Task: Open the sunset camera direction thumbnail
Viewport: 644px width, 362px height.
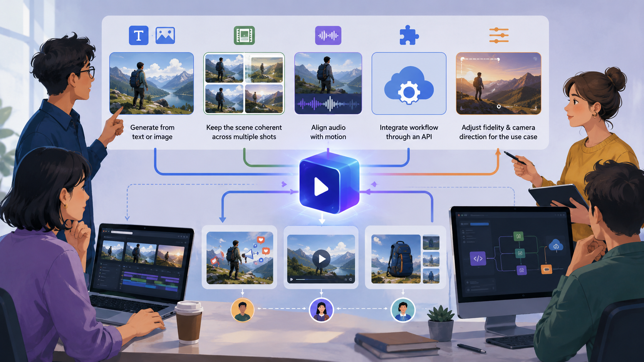Action: pyautogui.click(x=499, y=83)
